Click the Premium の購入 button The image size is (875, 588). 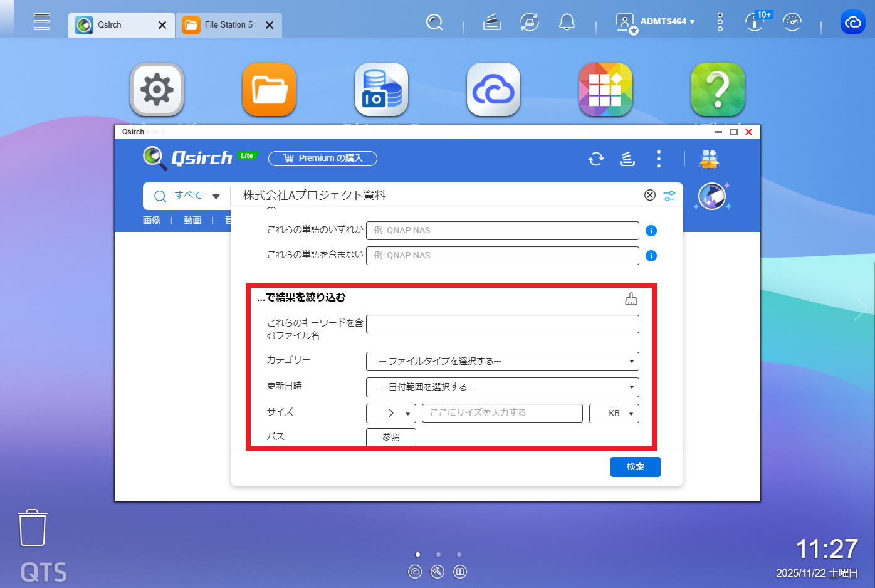pyautogui.click(x=323, y=159)
